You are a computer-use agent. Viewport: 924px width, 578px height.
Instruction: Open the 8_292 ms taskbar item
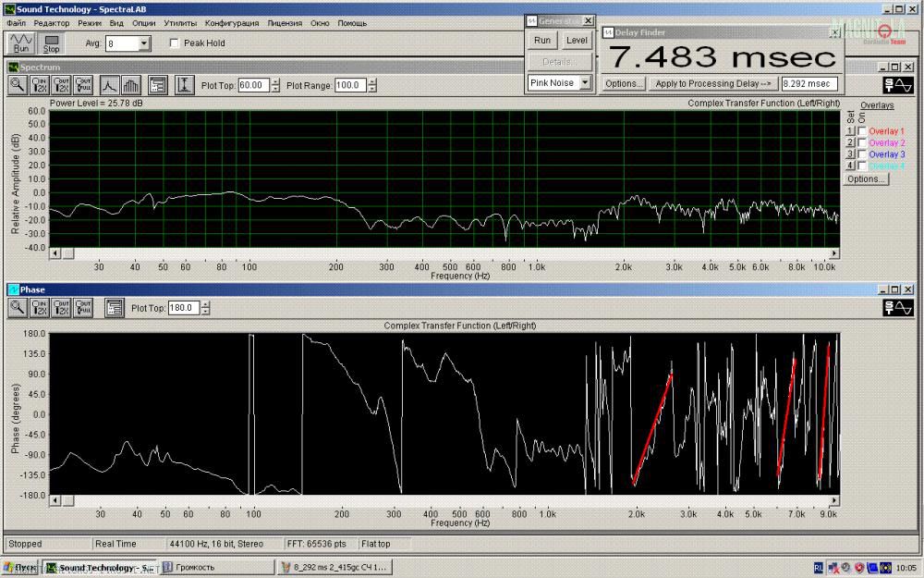[334, 568]
